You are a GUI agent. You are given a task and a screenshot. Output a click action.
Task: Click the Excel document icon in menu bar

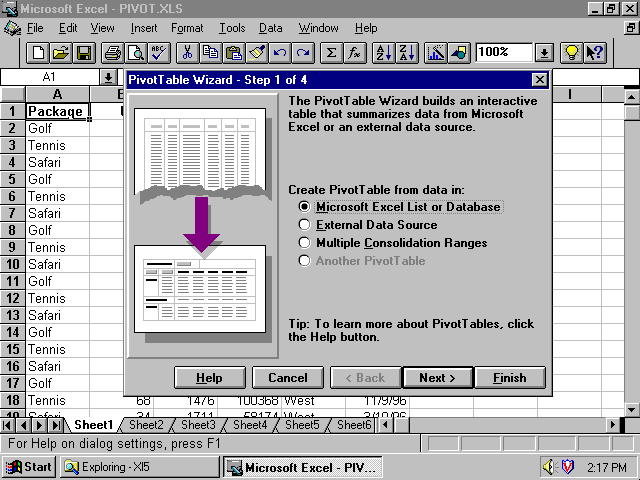coord(12,28)
